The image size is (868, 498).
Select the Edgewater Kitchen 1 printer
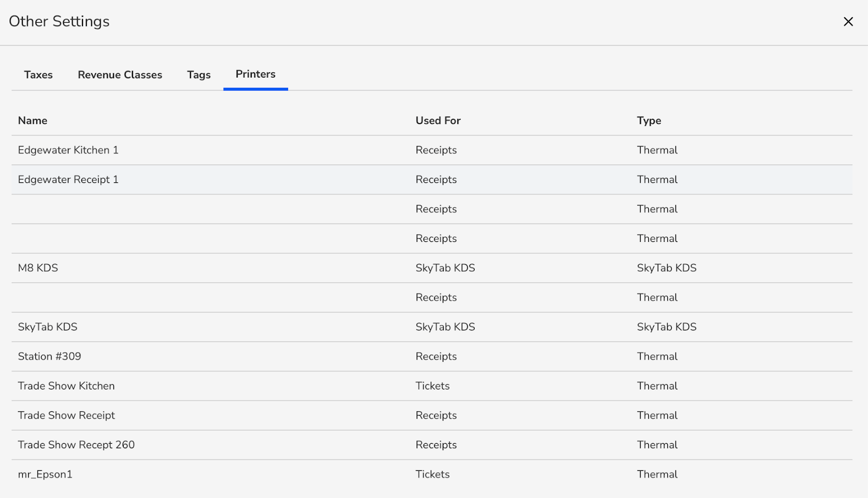[68, 150]
